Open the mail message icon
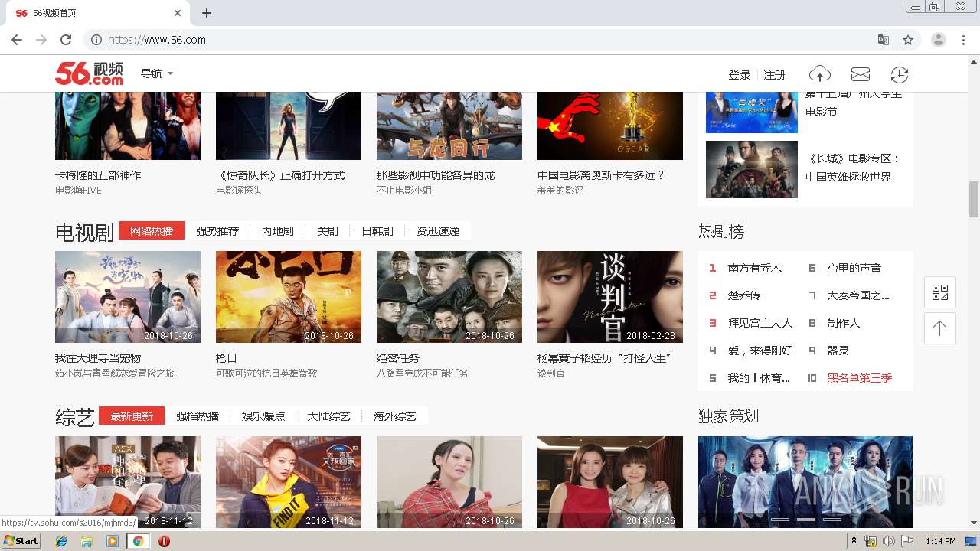 click(861, 74)
